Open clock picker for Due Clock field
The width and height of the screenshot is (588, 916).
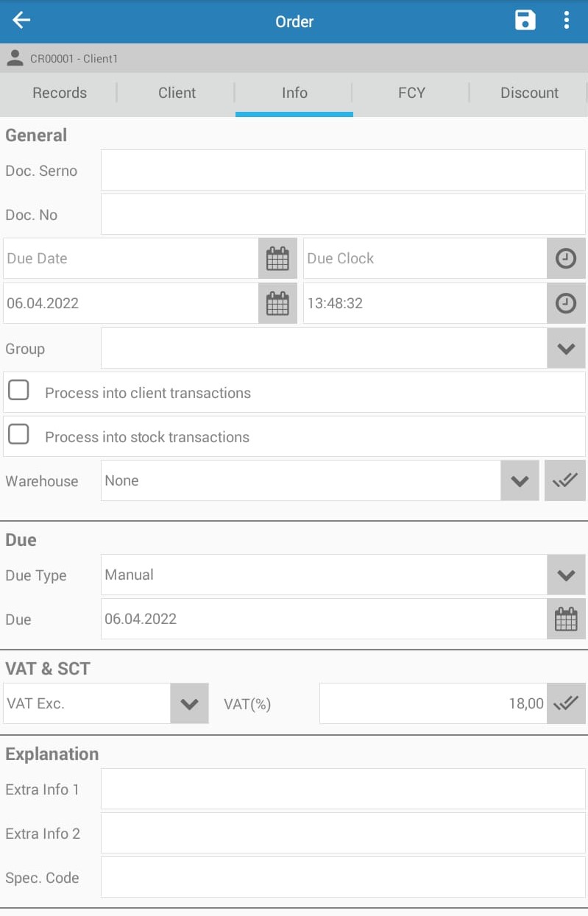click(566, 258)
